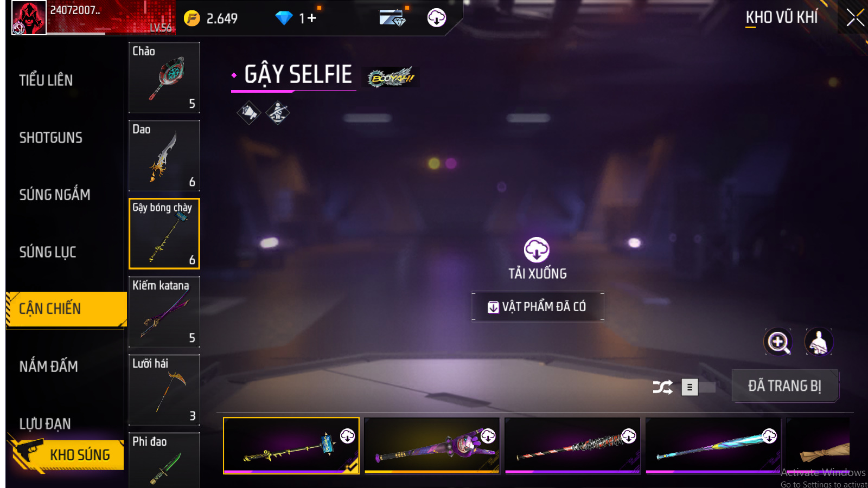Click the gold coin currency icon
Image resolution: width=868 pixels, height=488 pixels.
pyautogui.click(x=192, y=18)
